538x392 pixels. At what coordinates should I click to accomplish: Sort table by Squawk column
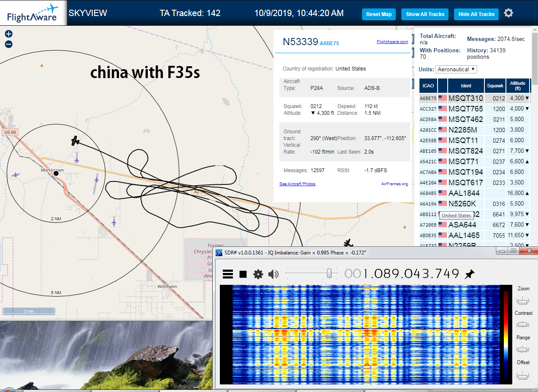[495, 86]
